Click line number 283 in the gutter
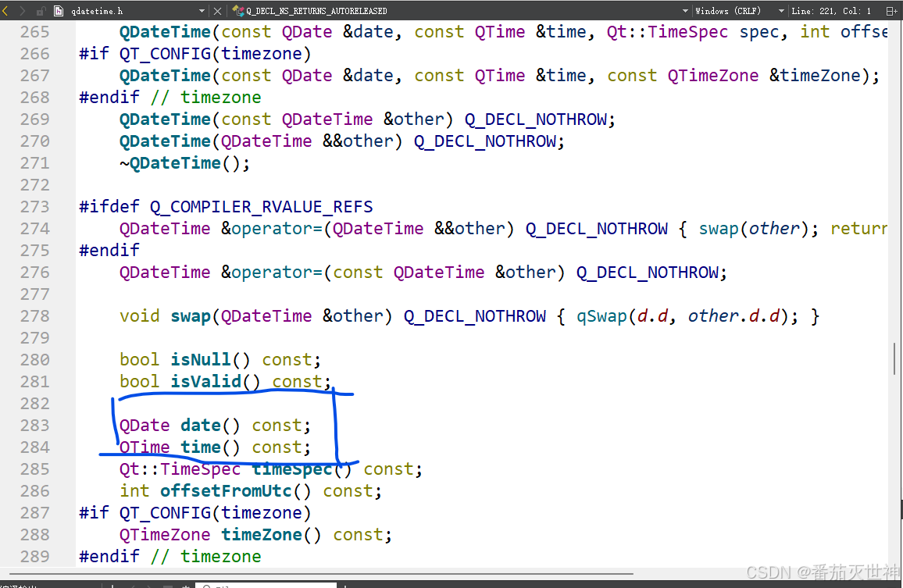Image resolution: width=903 pixels, height=588 pixels. point(34,426)
